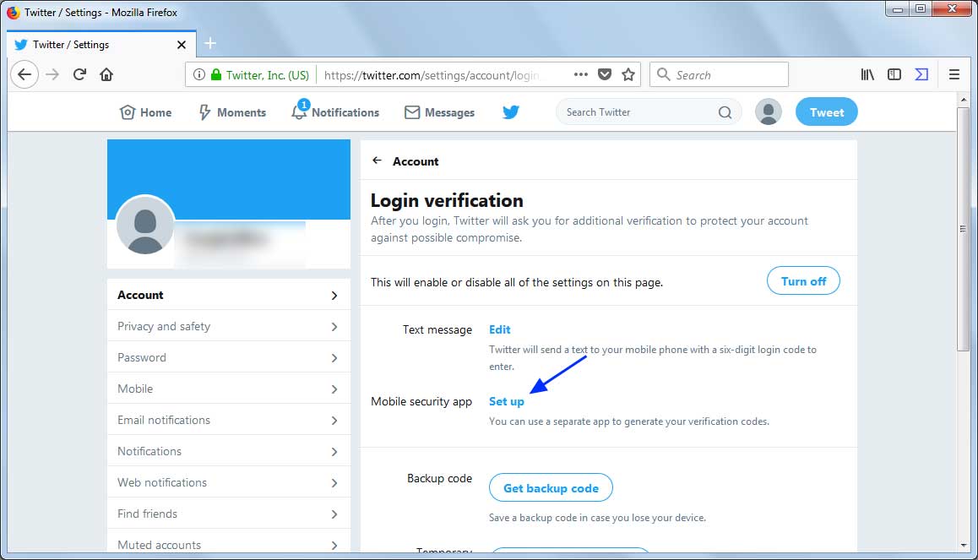Screen dimensions: 978x560
Task: Turn off login verification
Action: 803,281
